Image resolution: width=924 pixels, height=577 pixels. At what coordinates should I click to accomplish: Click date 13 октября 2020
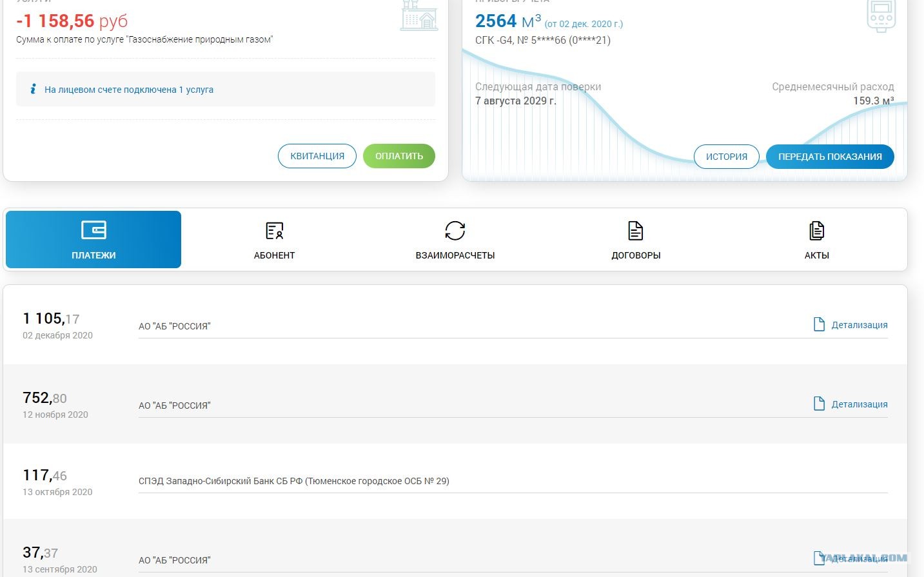click(x=57, y=492)
